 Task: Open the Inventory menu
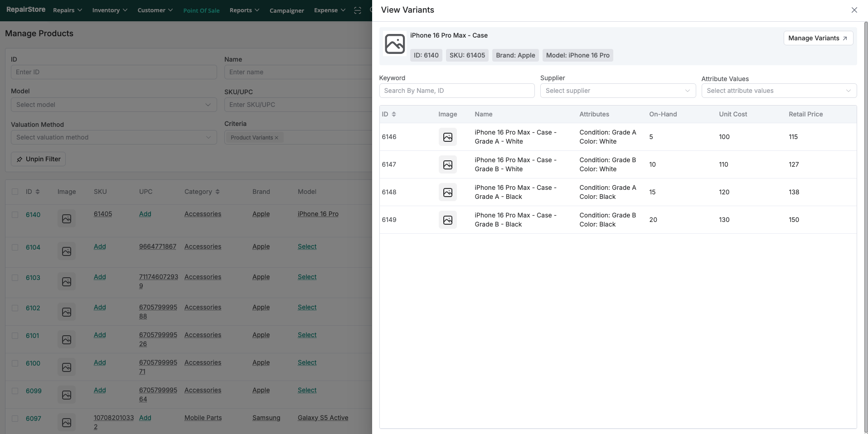point(109,10)
